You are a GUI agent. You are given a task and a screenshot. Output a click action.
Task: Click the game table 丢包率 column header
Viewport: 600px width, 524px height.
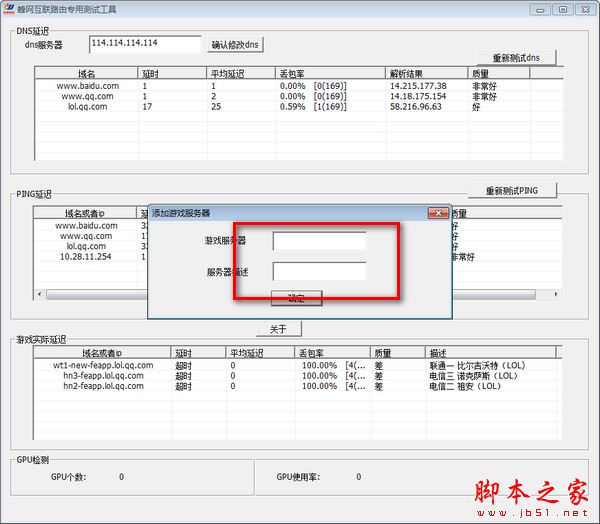point(332,353)
